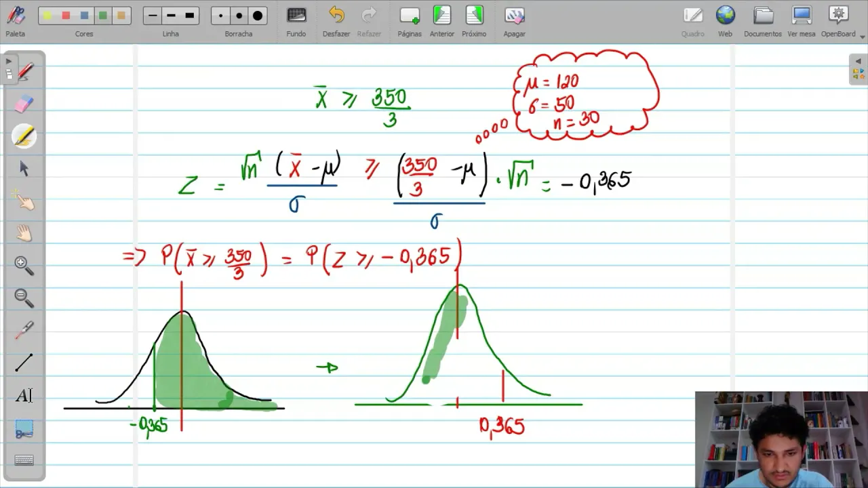Select the Capture screen region tool
The height and width of the screenshot is (488, 868).
[x=24, y=428]
